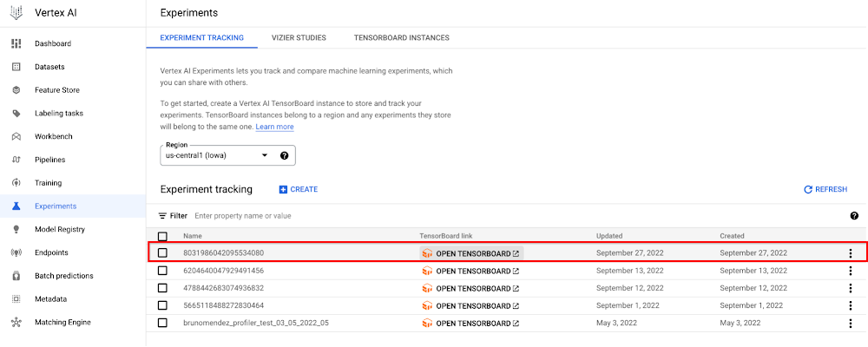Click the Pipelines sidebar icon
This screenshot has width=868, height=347.
16,160
